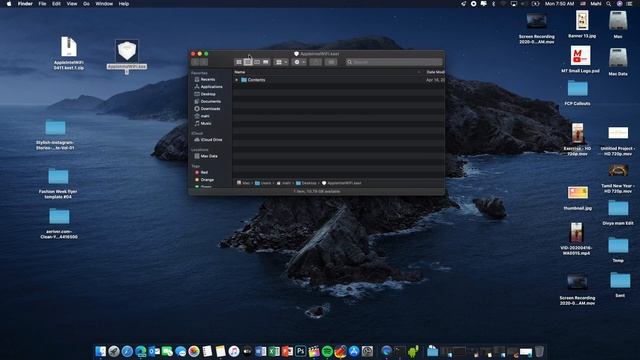Switch Finder to column view

257,62
